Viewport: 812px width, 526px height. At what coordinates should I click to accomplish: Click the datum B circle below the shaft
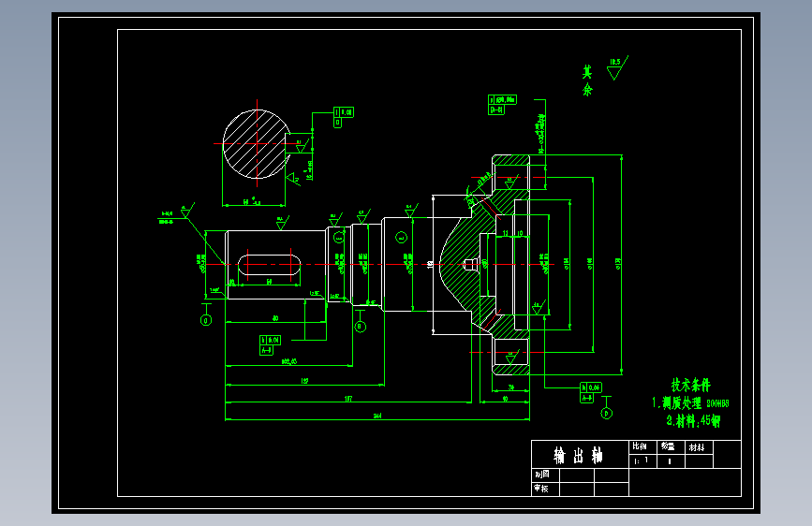click(361, 327)
